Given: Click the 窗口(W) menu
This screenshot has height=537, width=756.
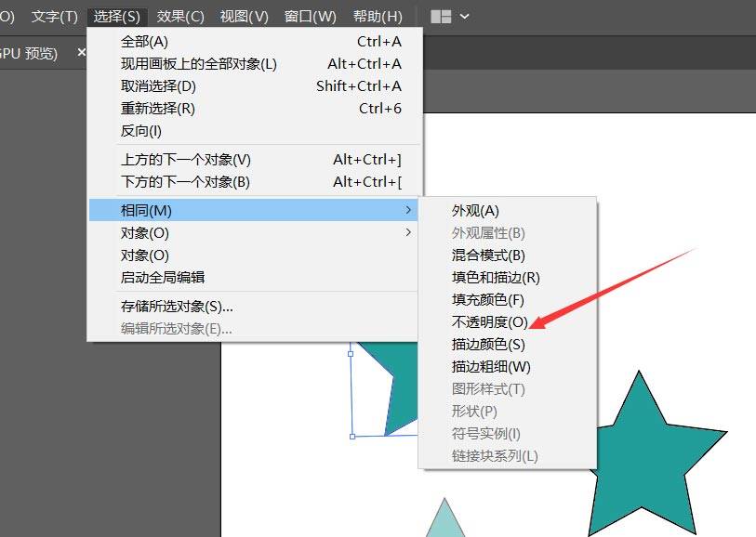Looking at the screenshot, I should pos(310,17).
